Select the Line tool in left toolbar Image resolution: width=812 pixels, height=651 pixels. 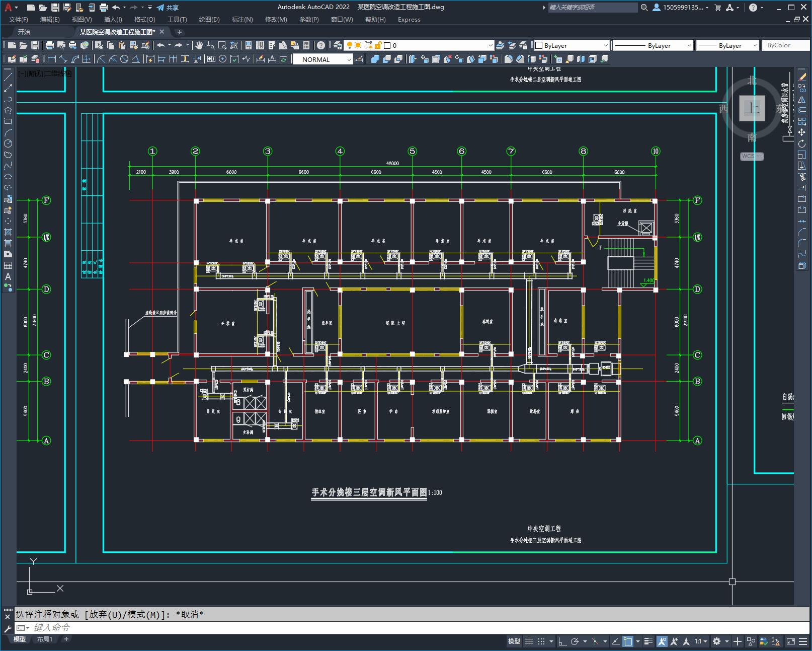[x=8, y=77]
